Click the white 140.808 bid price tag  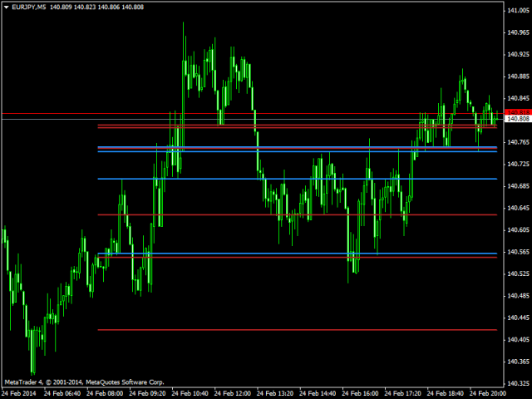click(518, 119)
